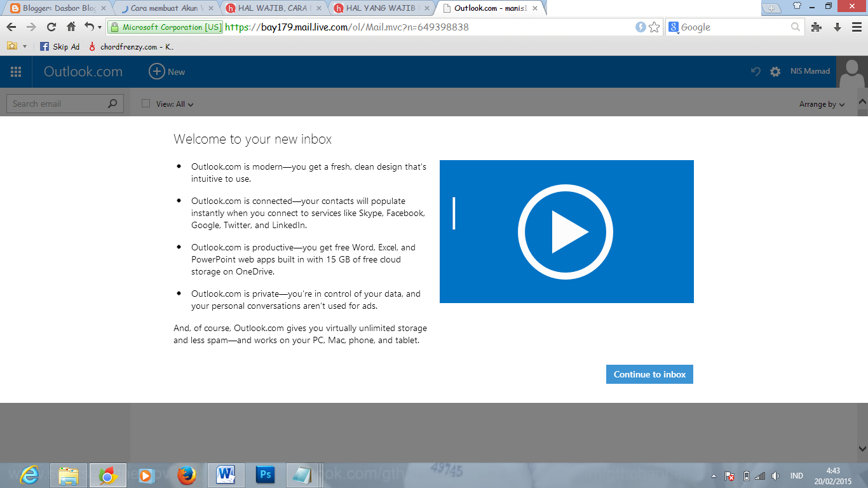Open the extensions puzzle icon
Image resolution: width=868 pixels, height=488 pixels.
tap(817, 27)
